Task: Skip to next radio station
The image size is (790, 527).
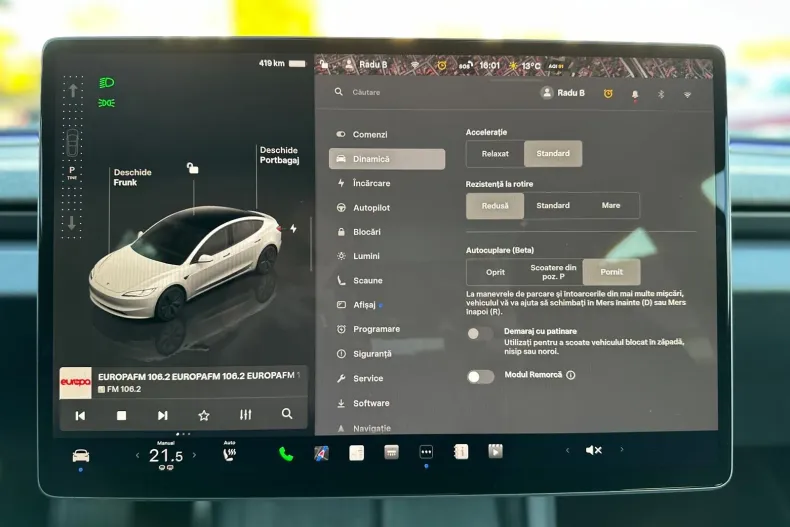Action: 162,416
